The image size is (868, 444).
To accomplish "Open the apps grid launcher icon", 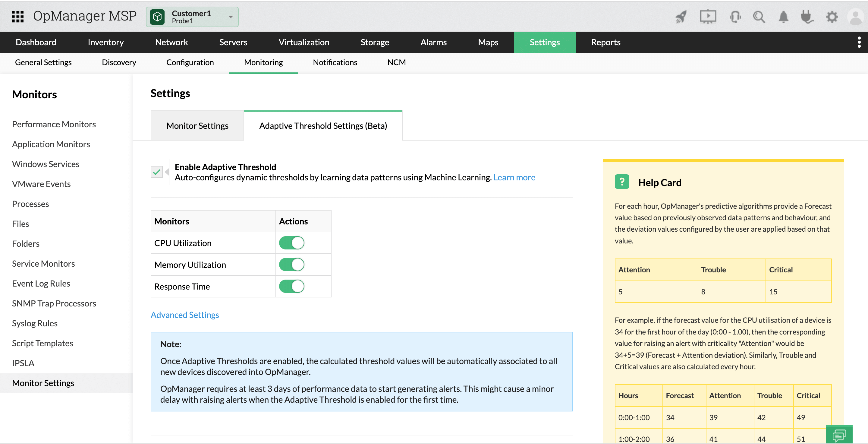I will click(x=17, y=16).
